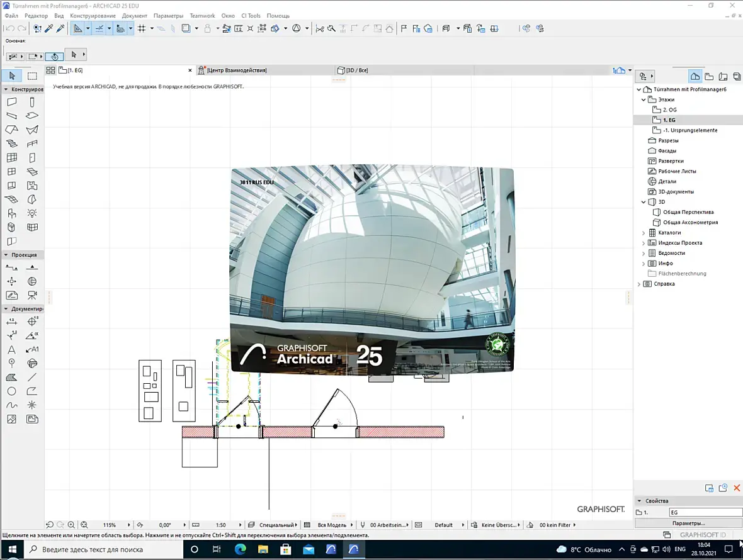Select the Label tool
The width and height of the screenshot is (743, 560).
coord(32,350)
